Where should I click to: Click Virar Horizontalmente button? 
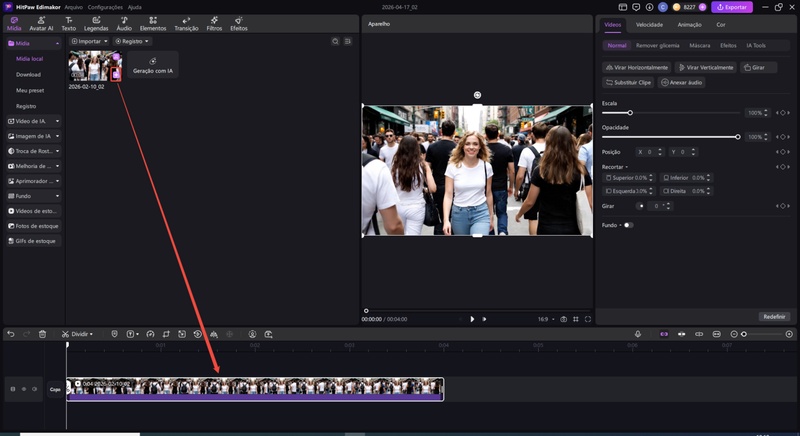tap(636, 67)
